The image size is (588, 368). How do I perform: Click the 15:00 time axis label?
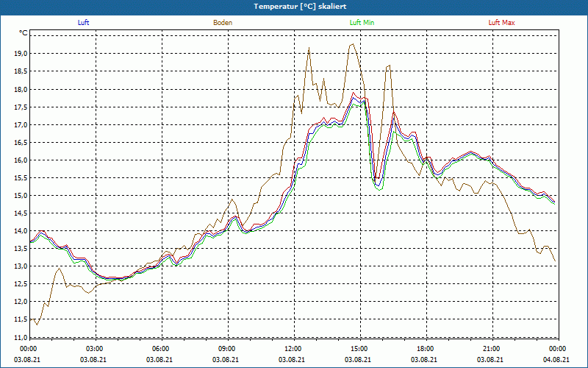point(358,349)
